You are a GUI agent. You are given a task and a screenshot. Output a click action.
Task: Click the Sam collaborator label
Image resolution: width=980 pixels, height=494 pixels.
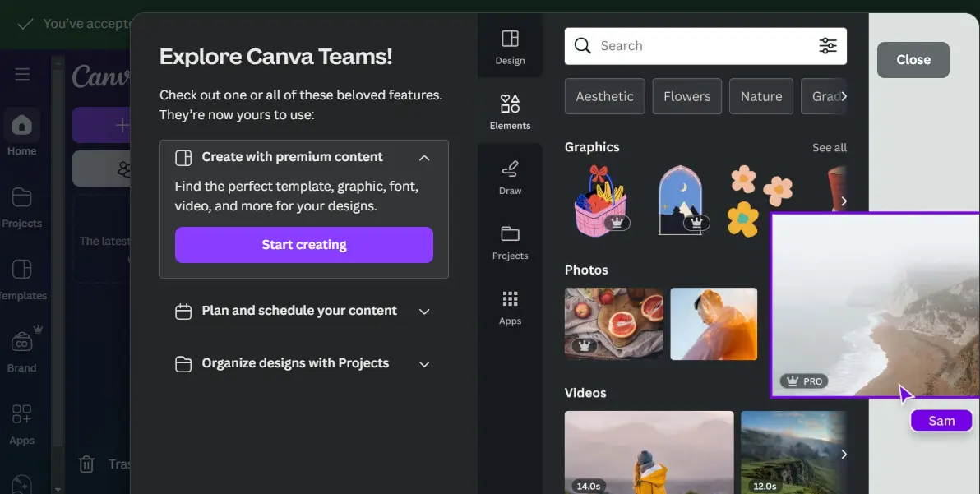941,421
